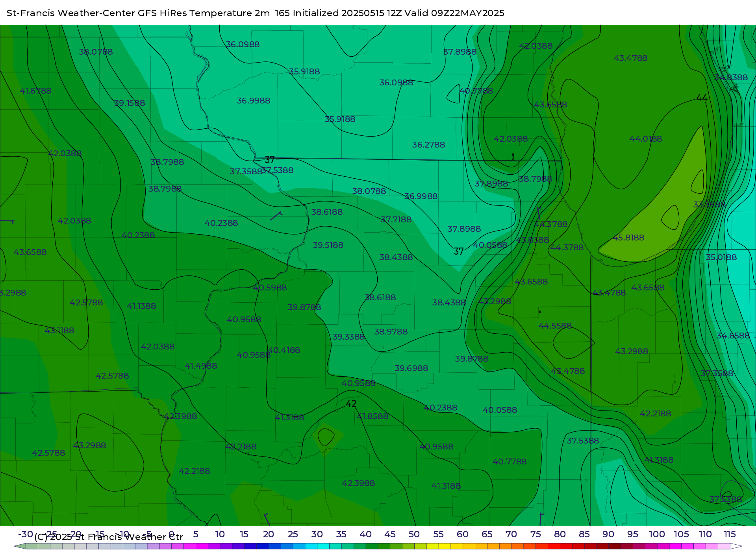The image size is (756, 551).
Task: Click the contour label 42
Action: coord(351,404)
